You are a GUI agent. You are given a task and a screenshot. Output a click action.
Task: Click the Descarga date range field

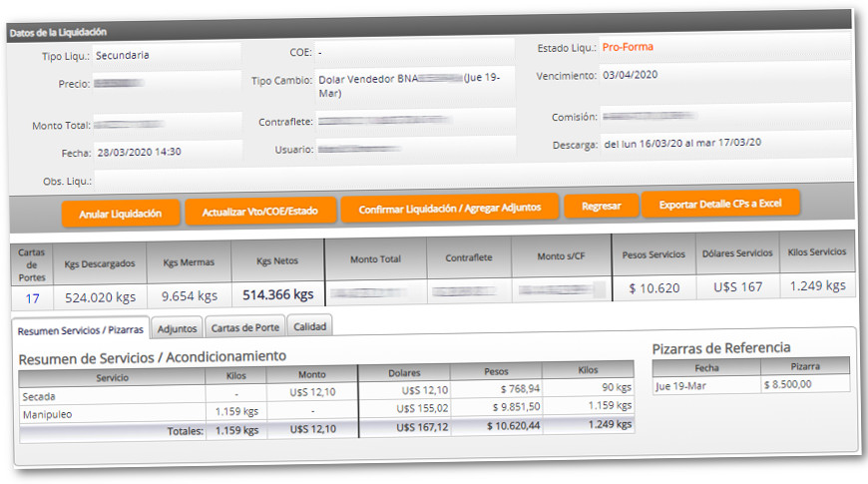click(x=682, y=143)
